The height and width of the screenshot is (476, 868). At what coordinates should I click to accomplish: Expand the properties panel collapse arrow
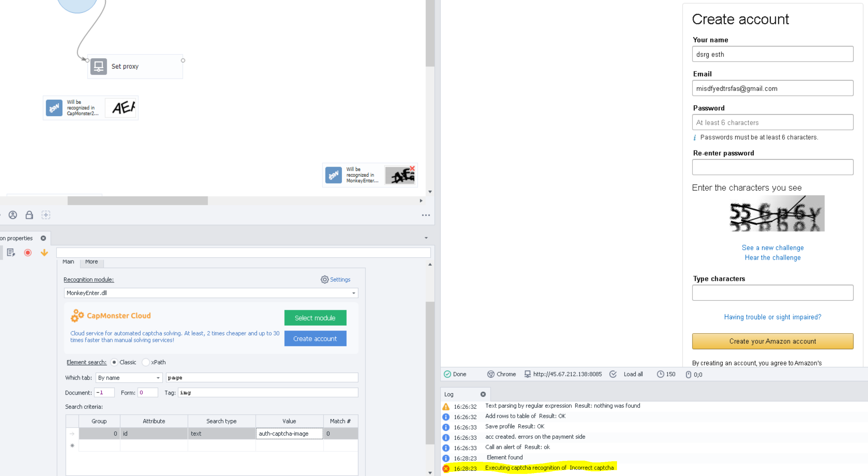(x=426, y=238)
